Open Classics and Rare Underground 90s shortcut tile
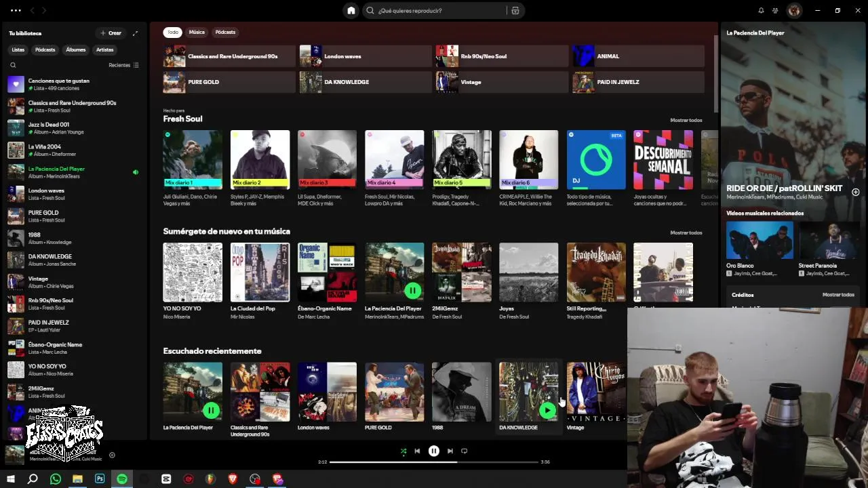Viewport: 868px width, 488px height. (229, 56)
